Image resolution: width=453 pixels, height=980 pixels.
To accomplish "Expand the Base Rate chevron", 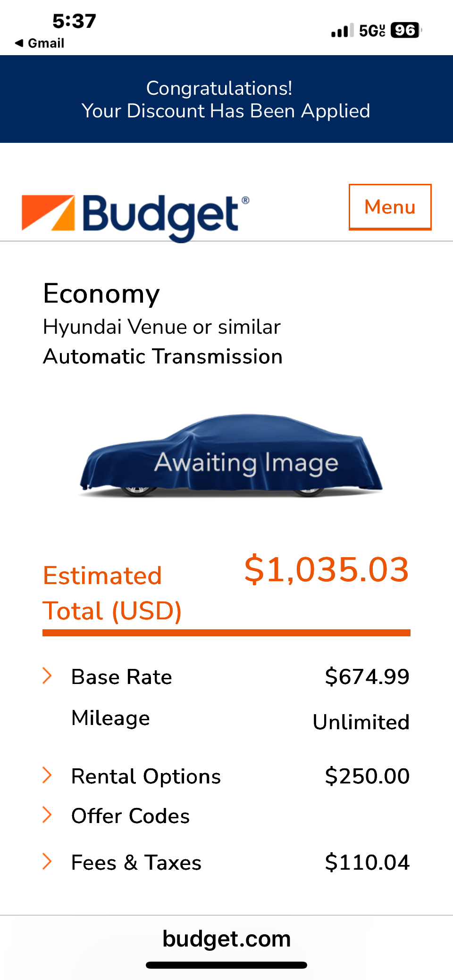I will (47, 675).
